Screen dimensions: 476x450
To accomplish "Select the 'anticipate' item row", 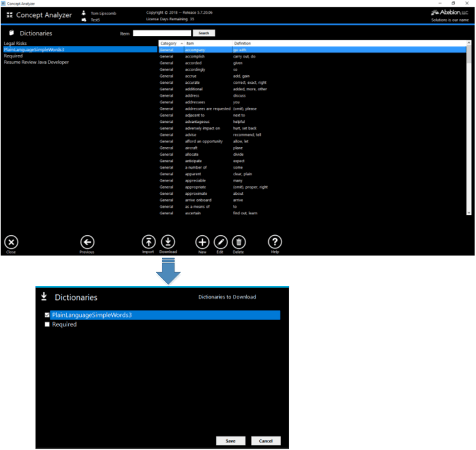I will click(312, 161).
